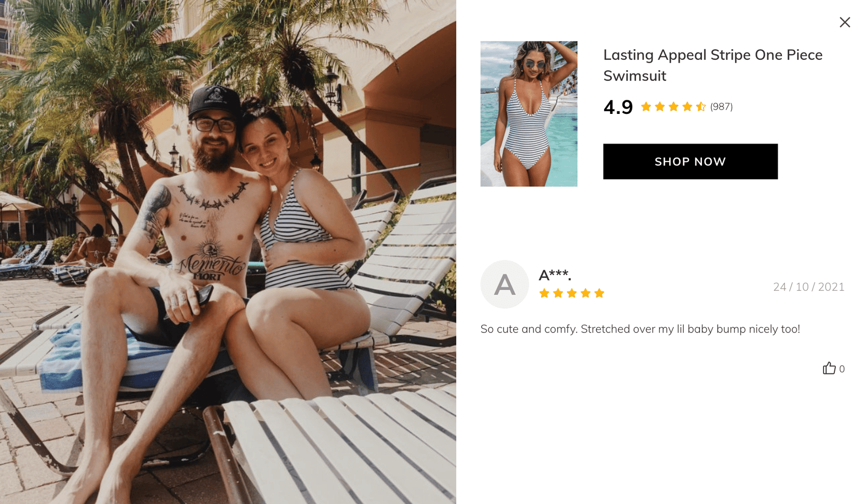This screenshot has height=504, width=864.
Task: Click the first product rating star
Action: pos(646,107)
